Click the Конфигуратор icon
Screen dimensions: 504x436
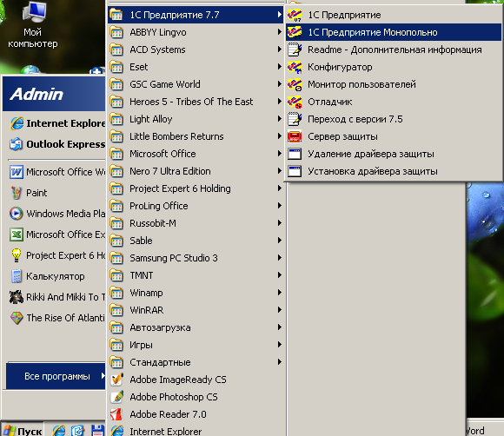tap(295, 67)
